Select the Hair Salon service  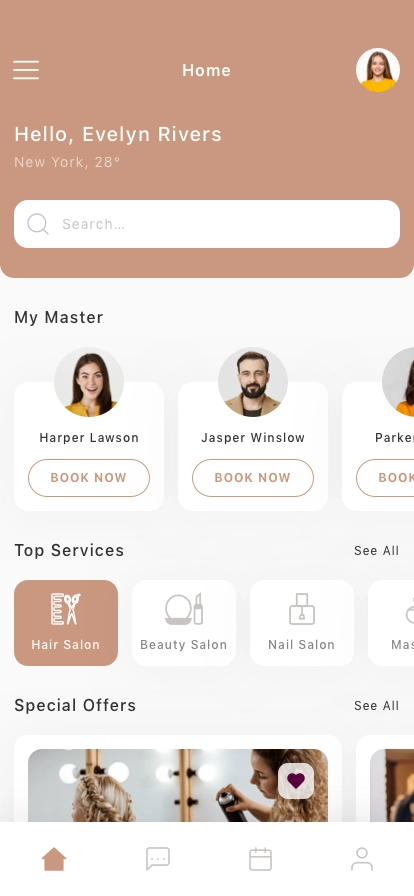66,623
